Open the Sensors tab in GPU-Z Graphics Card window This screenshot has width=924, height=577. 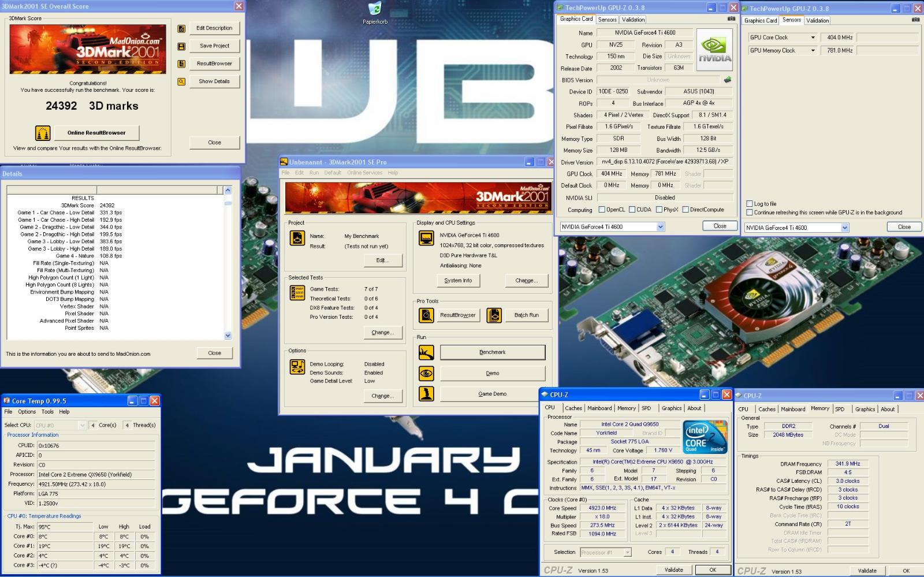pyautogui.click(x=608, y=20)
